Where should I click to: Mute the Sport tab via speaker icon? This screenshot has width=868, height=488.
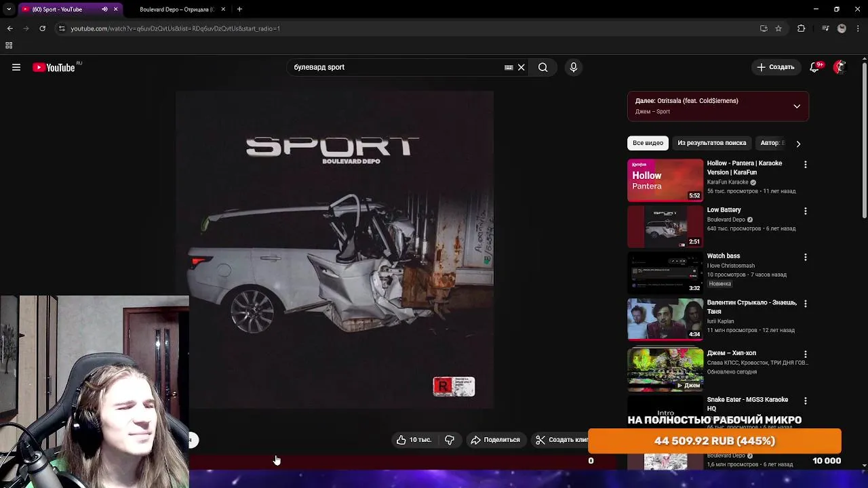click(x=104, y=9)
